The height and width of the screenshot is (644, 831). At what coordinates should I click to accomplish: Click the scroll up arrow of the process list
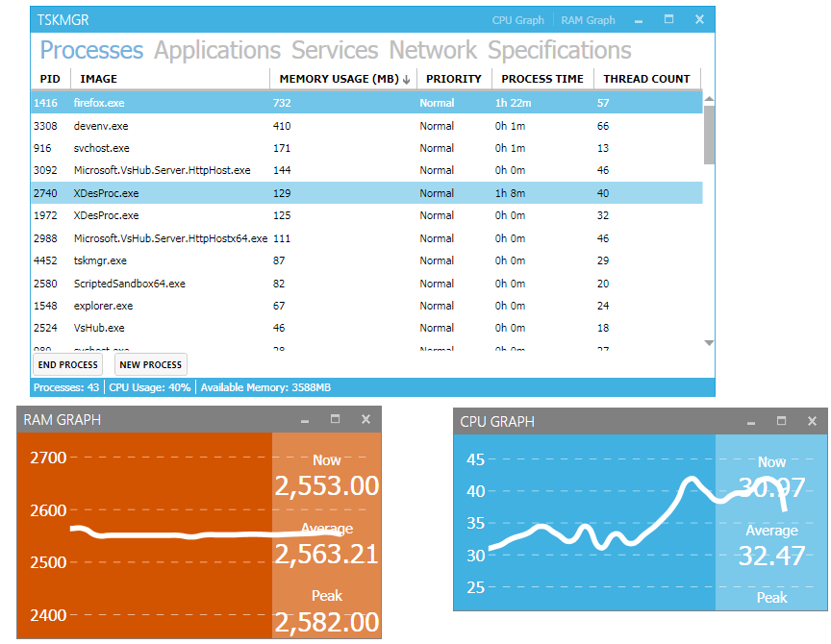pos(709,99)
